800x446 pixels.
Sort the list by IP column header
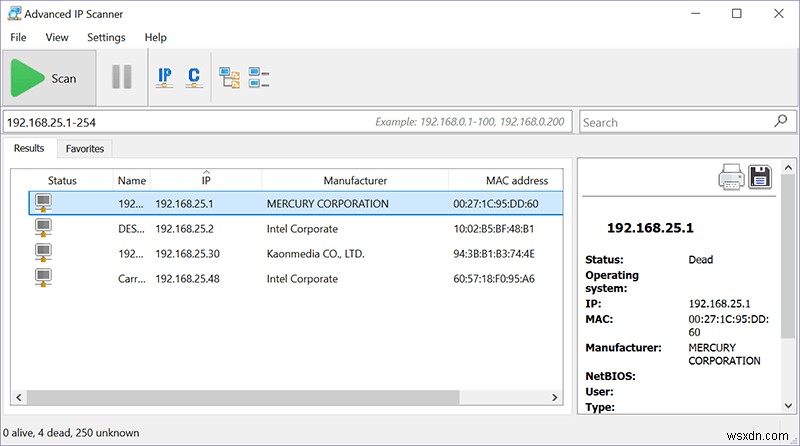tap(205, 181)
